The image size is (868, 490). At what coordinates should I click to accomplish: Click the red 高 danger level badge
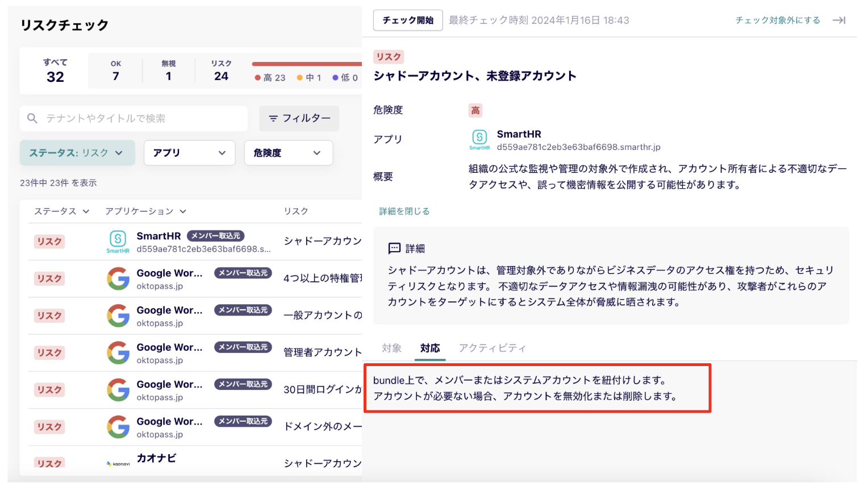click(475, 110)
